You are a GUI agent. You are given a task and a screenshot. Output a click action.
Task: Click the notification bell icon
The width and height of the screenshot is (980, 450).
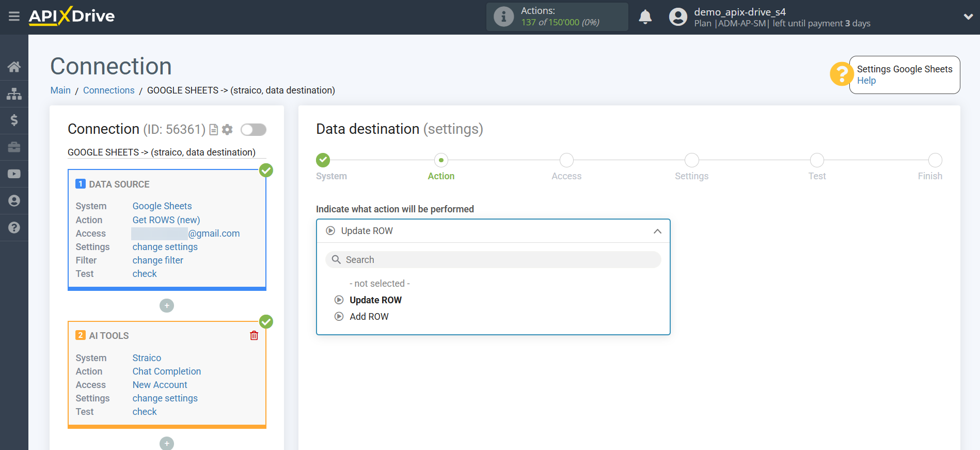645,17
